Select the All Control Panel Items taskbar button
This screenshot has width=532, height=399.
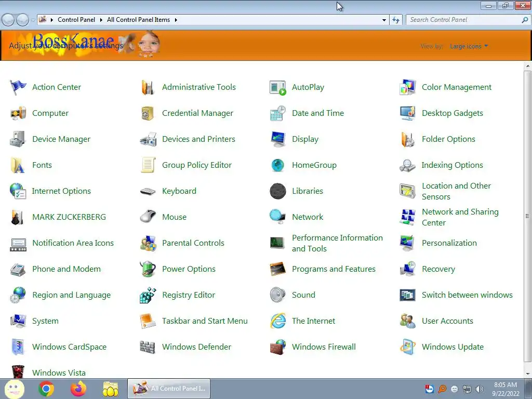169,389
